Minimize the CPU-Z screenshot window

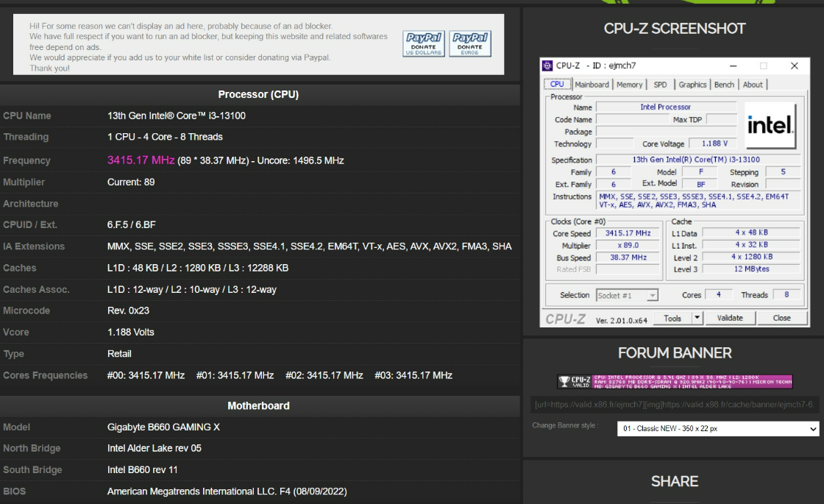[x=733, y=65]
